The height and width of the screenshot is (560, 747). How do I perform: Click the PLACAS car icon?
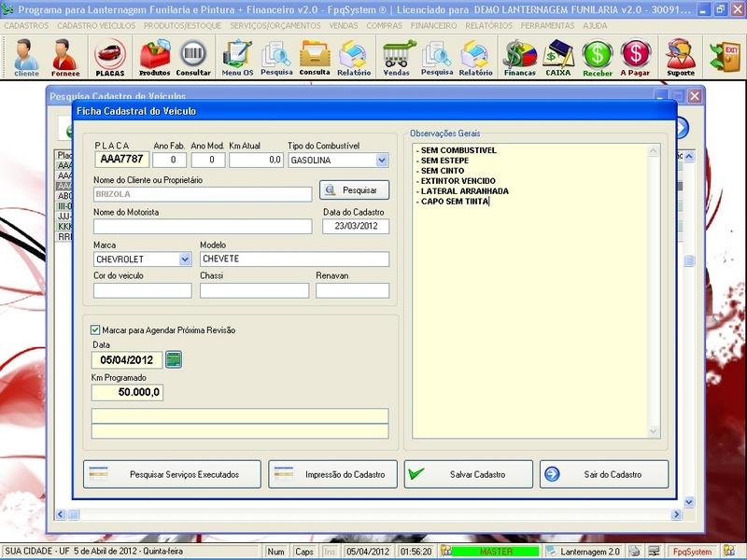(x=110, y=57)
